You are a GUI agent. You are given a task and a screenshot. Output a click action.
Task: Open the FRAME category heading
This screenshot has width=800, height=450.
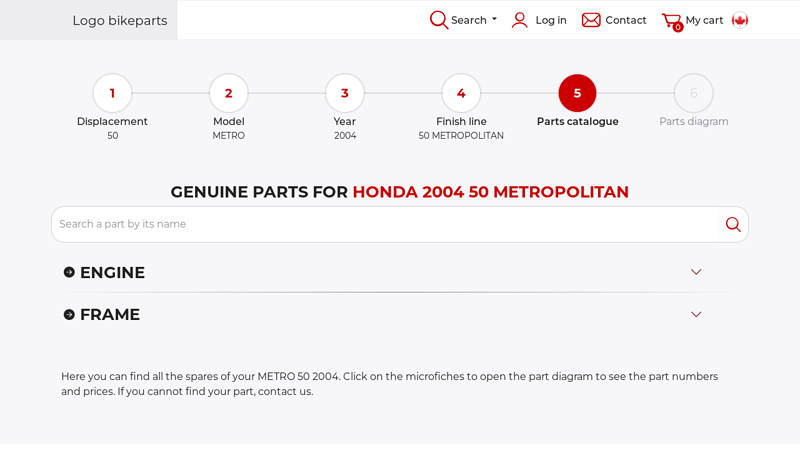pos(110,314)
